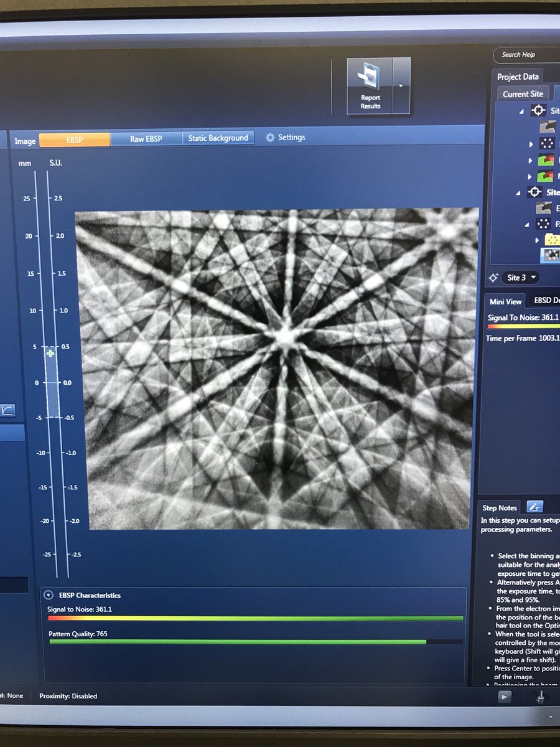Collapse the EBSP Characteristics section
The image size is (560, 747).
pos(49,595)
